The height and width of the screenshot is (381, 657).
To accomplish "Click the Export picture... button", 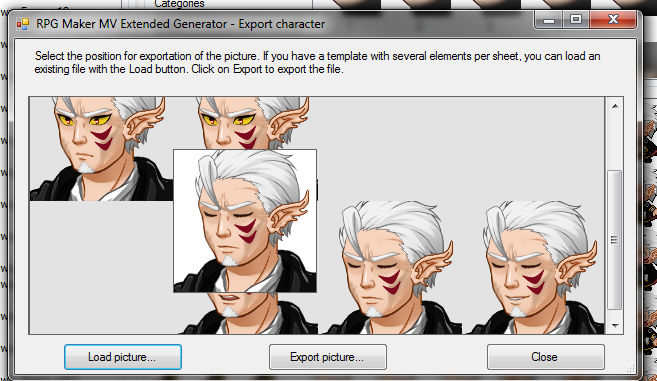I will tap(327, 357).
